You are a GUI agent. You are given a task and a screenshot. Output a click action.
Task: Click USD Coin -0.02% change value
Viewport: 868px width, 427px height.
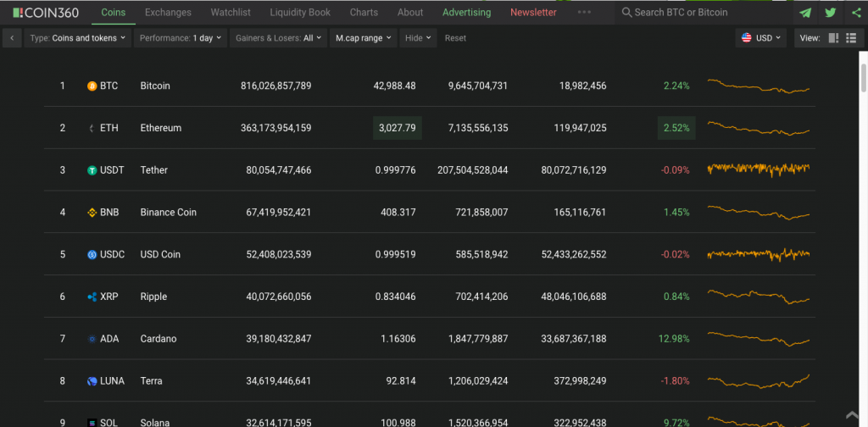[x=676, y=254]
